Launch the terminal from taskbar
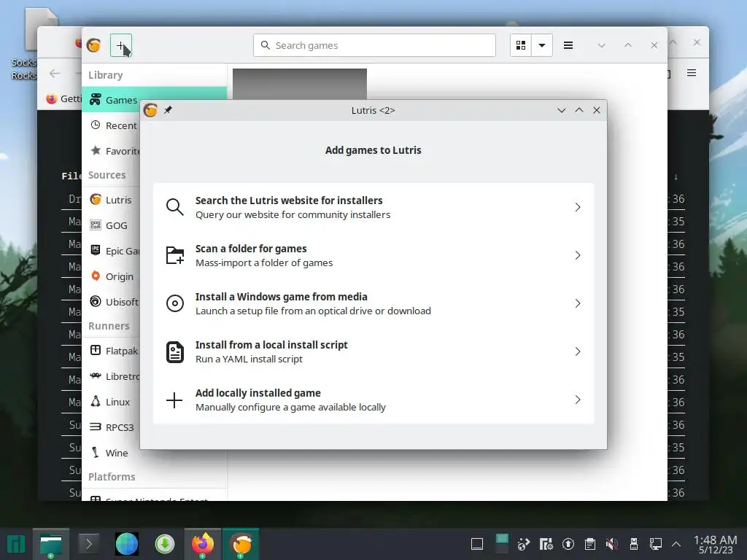Image resolution: width=747 pixels, height=560 pixels. point(88,543)
